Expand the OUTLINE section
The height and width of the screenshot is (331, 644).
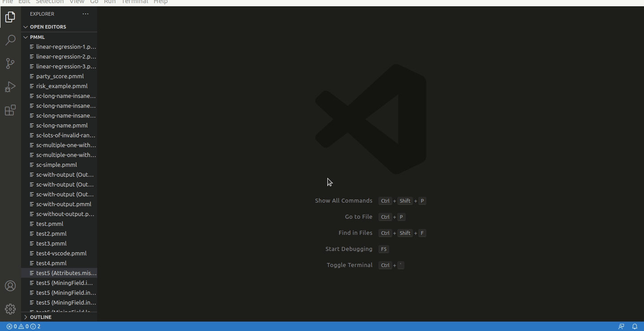coord(40,317)
